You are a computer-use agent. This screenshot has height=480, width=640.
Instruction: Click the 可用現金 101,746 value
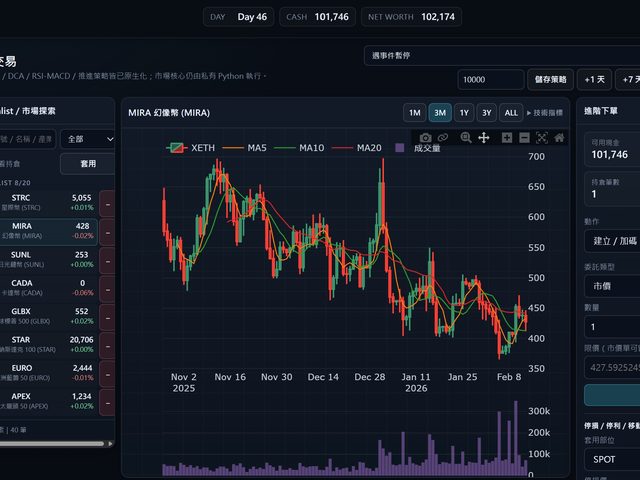(x=610, y=154)
